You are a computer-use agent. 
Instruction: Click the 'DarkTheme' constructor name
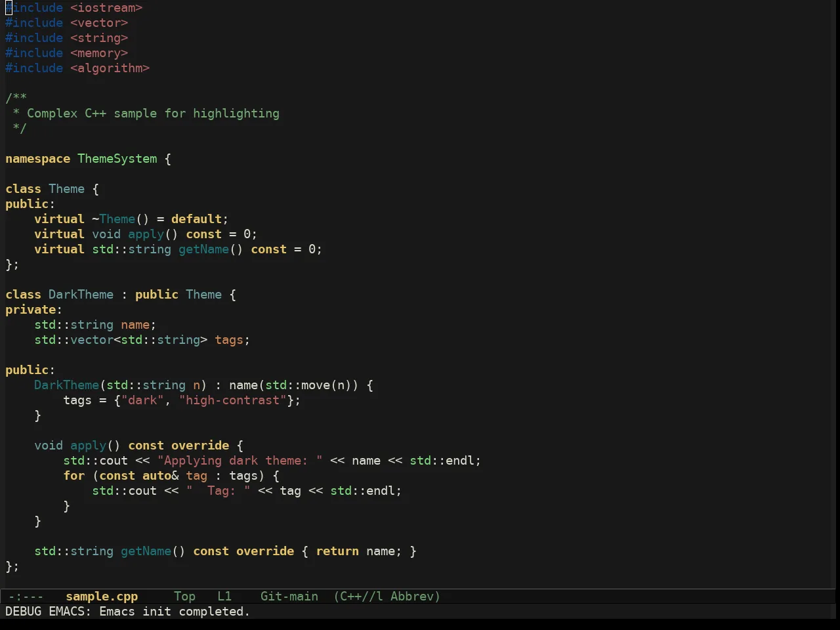point(66,385)
